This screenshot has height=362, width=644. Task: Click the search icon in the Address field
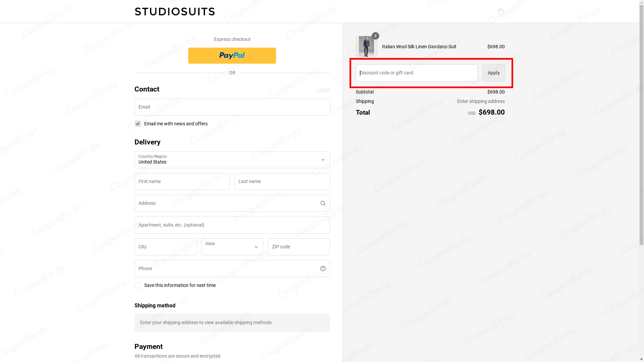pos(323,203)
